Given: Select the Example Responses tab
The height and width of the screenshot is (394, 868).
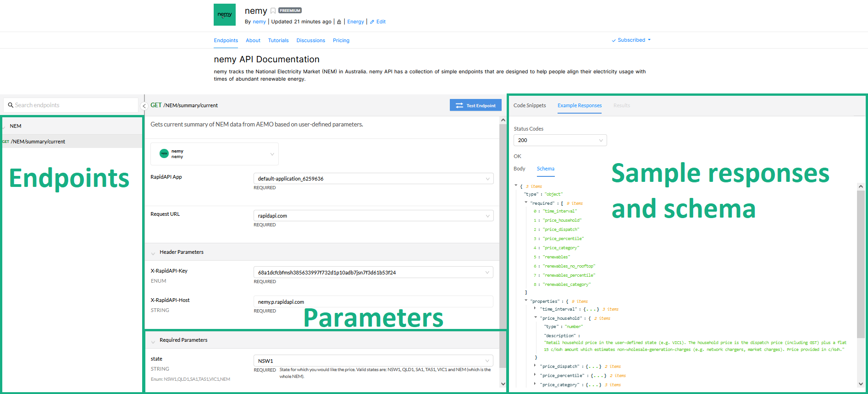Looking at the screenshot, I should pos(580,105).
